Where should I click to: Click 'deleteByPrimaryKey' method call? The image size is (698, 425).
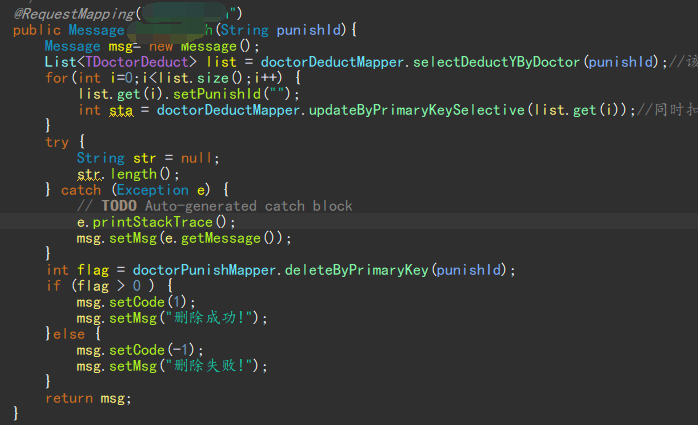(357, 270)
